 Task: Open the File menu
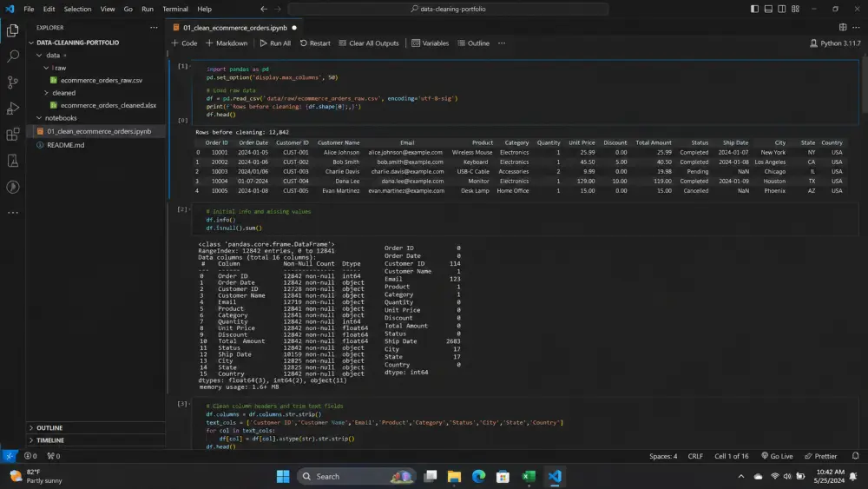click(29, 9)
